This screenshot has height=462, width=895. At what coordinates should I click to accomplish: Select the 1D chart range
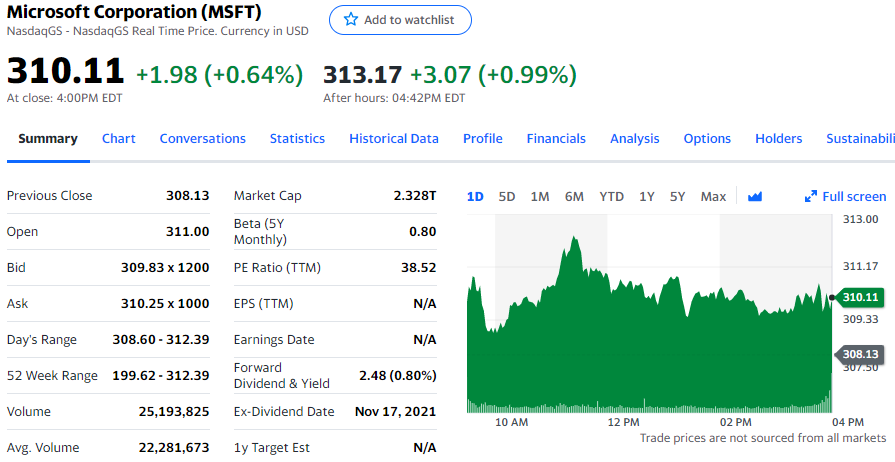[475, 197]
